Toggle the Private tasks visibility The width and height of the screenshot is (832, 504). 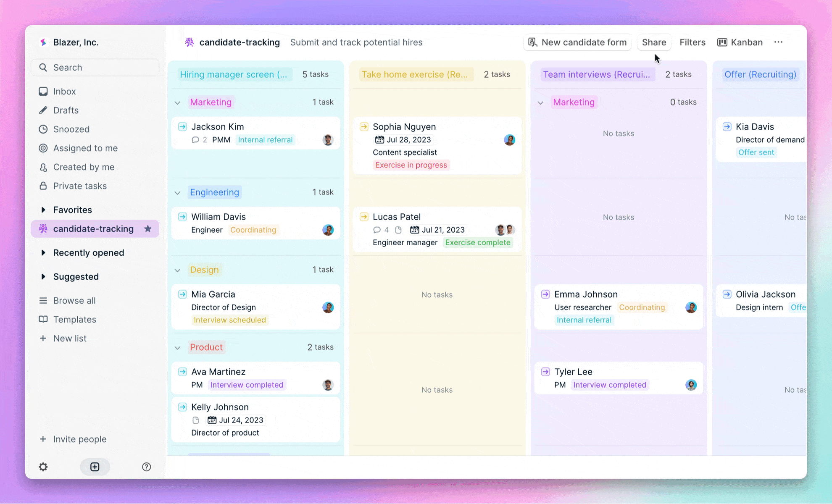point(80,186)
